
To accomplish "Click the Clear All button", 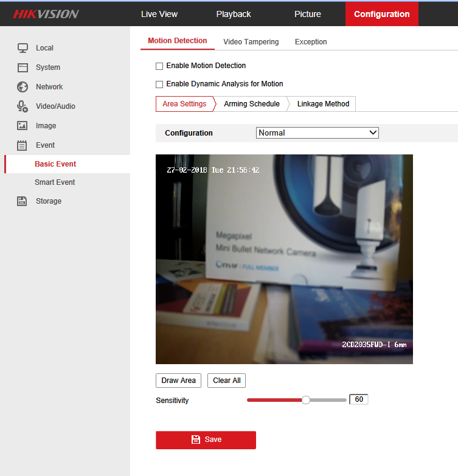I will coord(226,381).
